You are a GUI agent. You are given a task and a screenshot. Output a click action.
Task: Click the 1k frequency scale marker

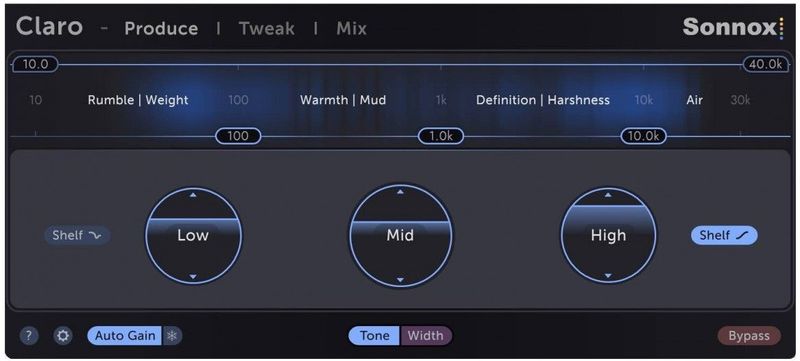[x=441, y=100]
